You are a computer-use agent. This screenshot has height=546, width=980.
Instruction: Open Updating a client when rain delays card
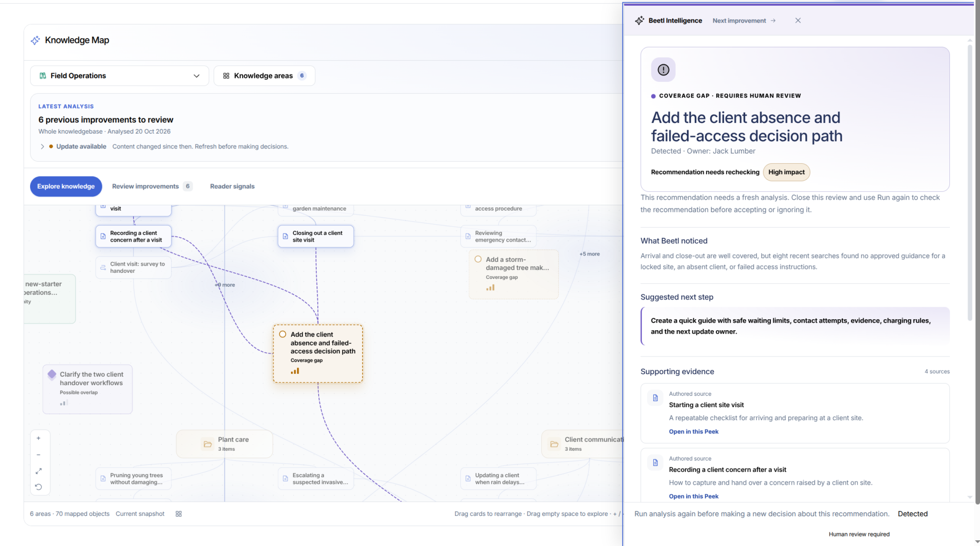tap(498, 479)
